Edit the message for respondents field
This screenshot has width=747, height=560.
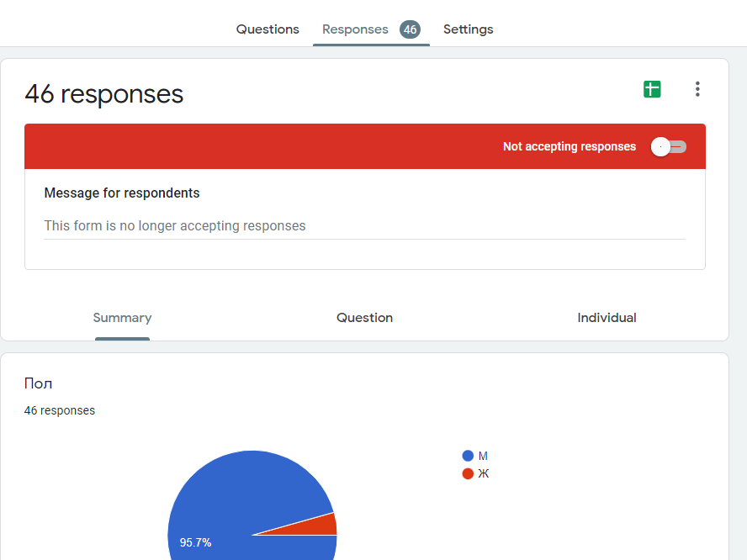(364, 225)
